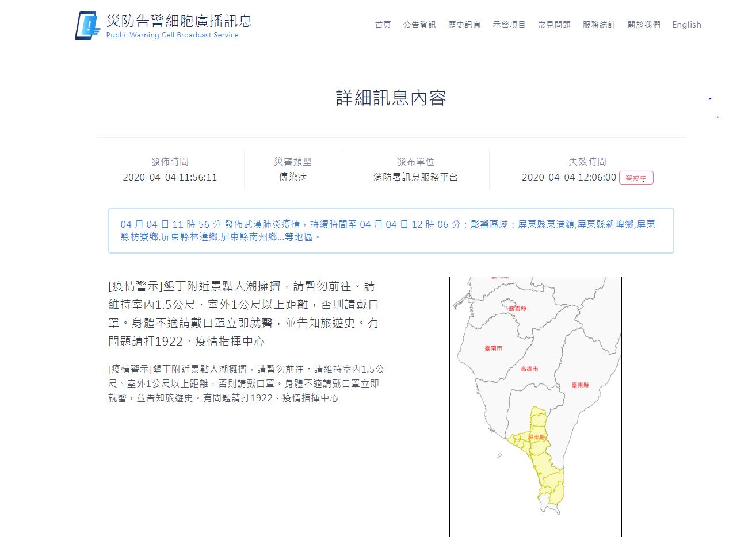
Task: Open the 示警項目 menu item
Action: click(x=509, y=25)
